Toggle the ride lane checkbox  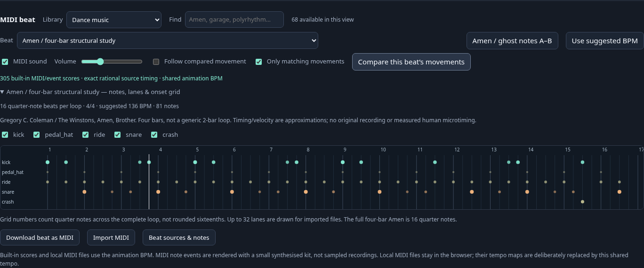pos(86,135)
